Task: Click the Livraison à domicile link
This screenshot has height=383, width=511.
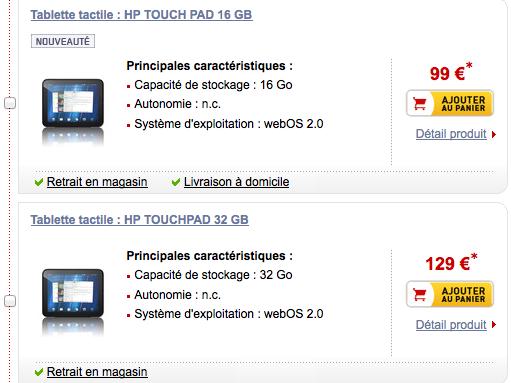Action: [x=236, y=182]
